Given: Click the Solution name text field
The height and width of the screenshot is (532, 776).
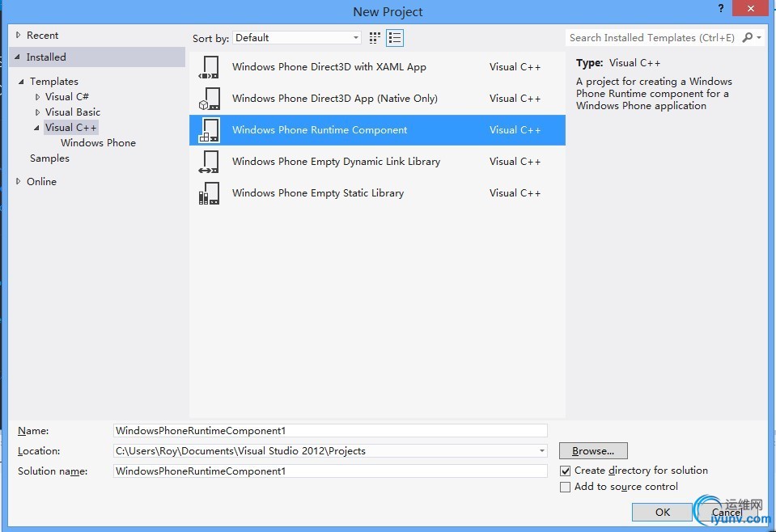Looking at the screenshot, I should pos(330,471).
